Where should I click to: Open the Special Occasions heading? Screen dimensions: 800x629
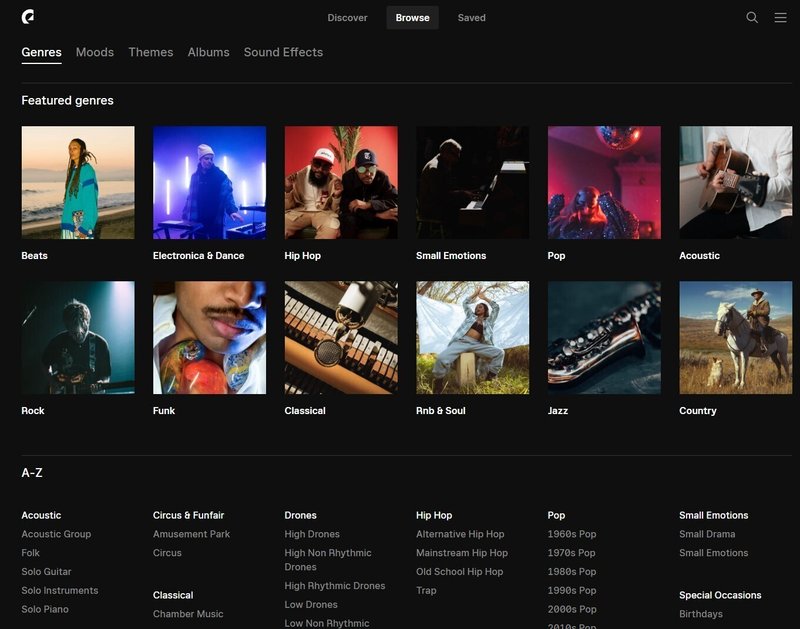pos(720,595)
